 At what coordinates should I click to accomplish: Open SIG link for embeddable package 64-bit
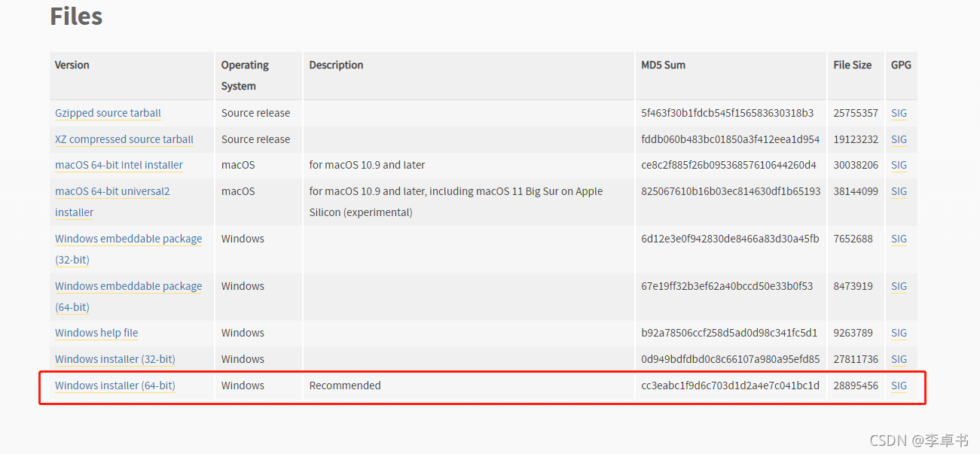point(899,286)
